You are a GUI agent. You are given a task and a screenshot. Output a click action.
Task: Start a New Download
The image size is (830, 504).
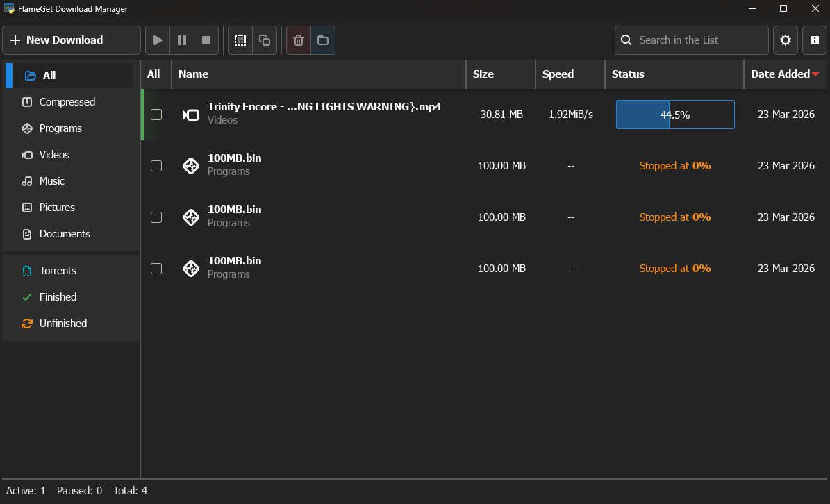point(72,40)
